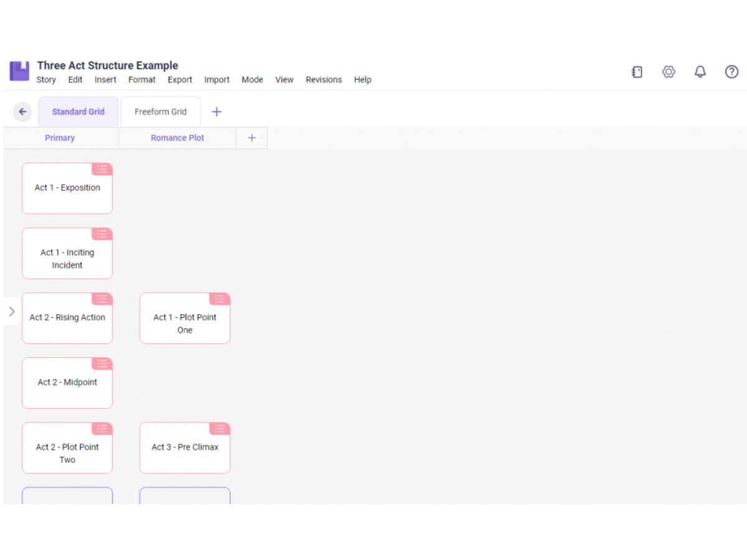The width and height of the screenshot is (747, 560).
Task: Switch to the Freeform Grid tab
Action: tap(161, 112)
